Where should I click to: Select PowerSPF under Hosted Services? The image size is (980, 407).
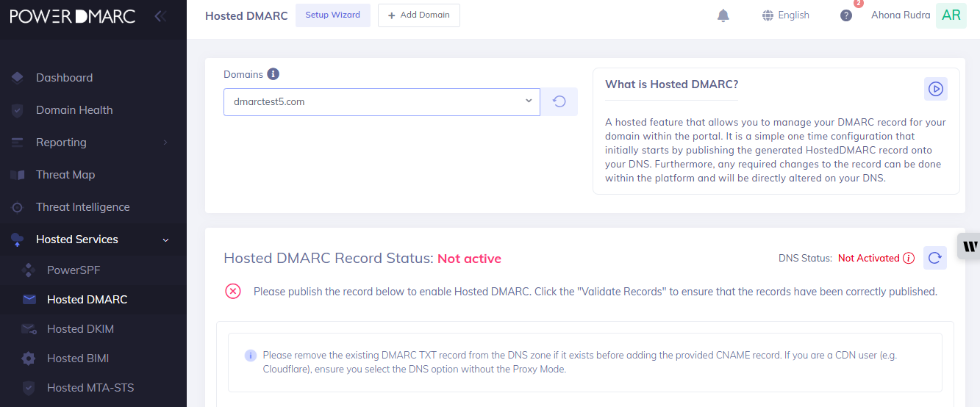click(74, 270)
